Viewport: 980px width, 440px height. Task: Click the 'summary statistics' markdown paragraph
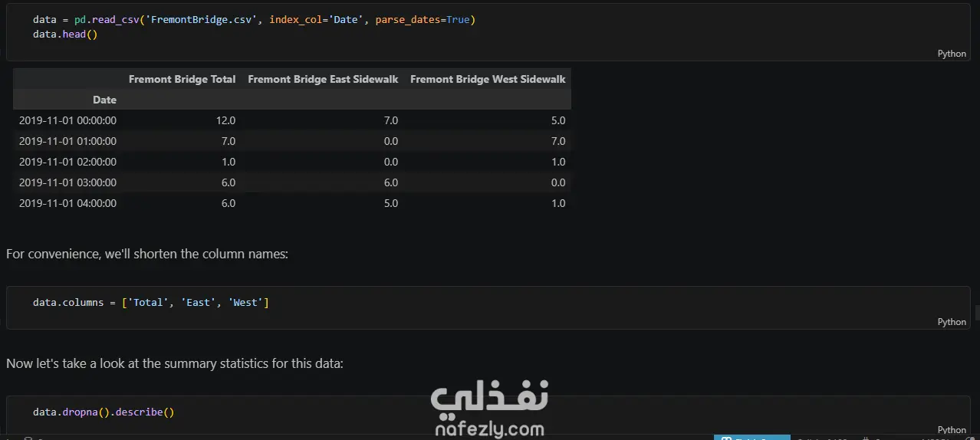[x=175, y=363]
